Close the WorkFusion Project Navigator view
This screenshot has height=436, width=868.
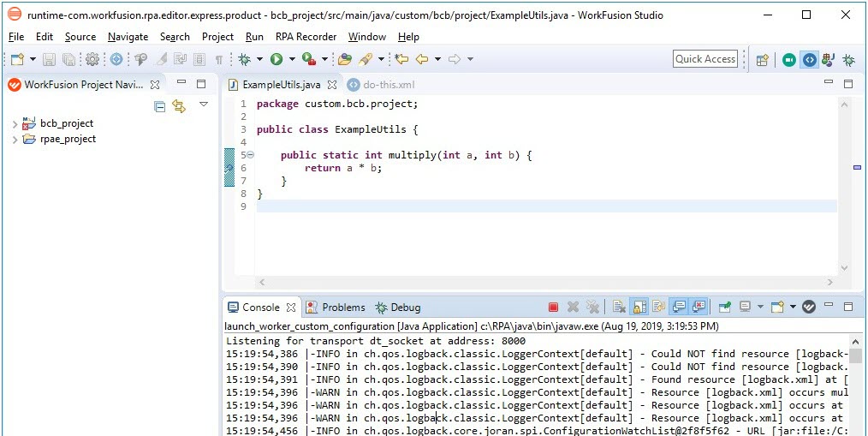point(155,86)
